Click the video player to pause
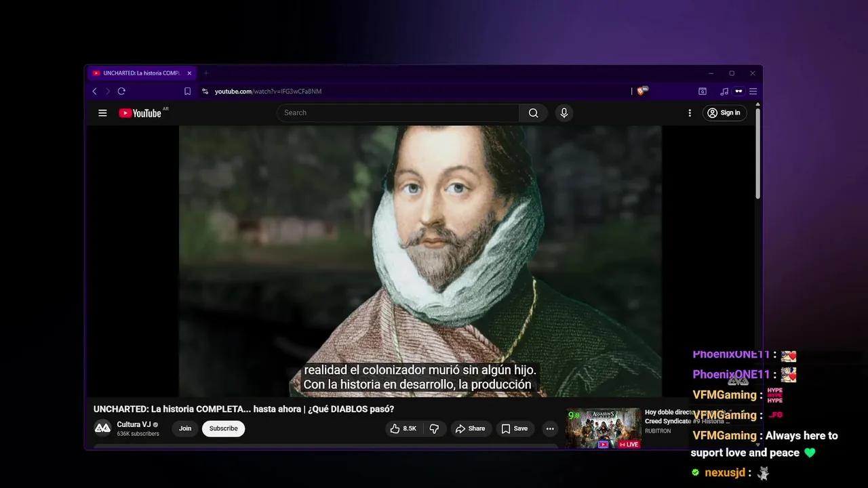The width and height of the screenshot is (868, 488). click(420, 261)
